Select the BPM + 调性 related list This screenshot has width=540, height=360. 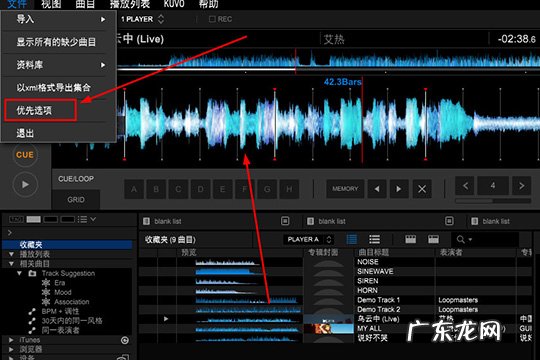(60, 311)
